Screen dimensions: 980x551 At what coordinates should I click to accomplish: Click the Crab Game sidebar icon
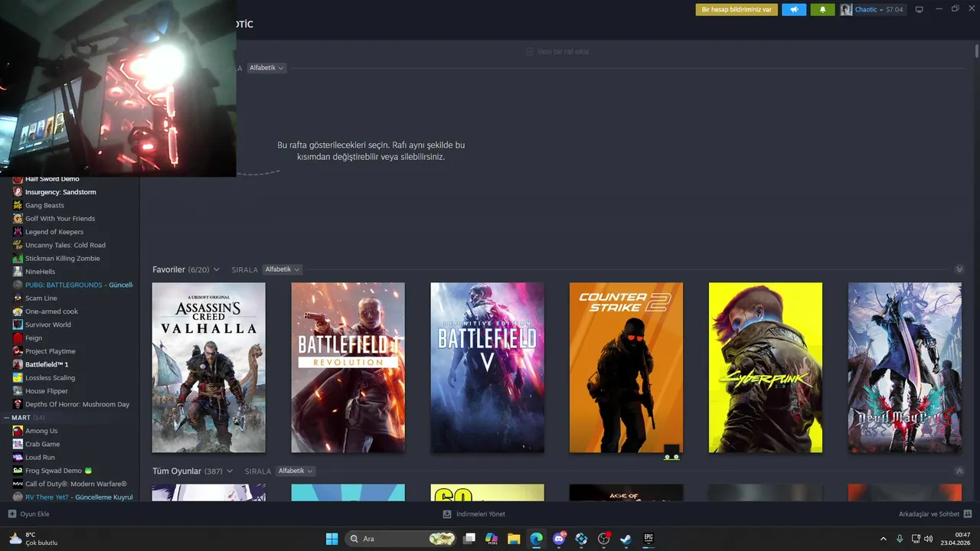tap(18, 444)
